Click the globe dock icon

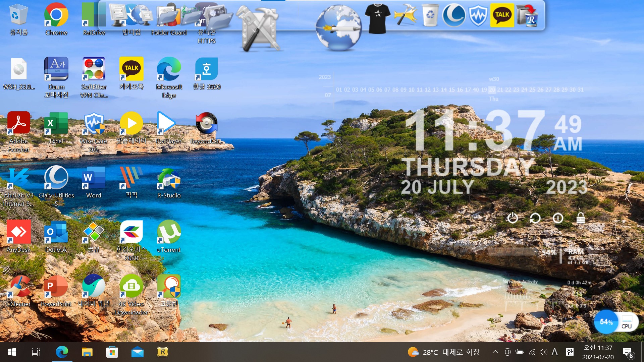tap(339, 27)
